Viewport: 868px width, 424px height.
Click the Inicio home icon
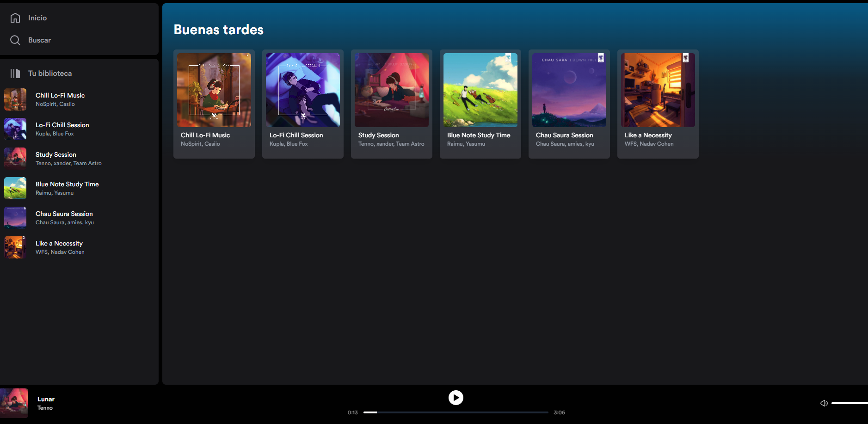[x=15, y=18]
